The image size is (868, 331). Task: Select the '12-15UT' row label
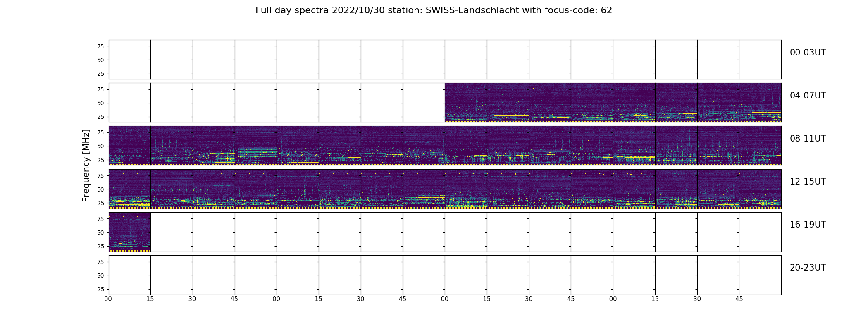808,182
